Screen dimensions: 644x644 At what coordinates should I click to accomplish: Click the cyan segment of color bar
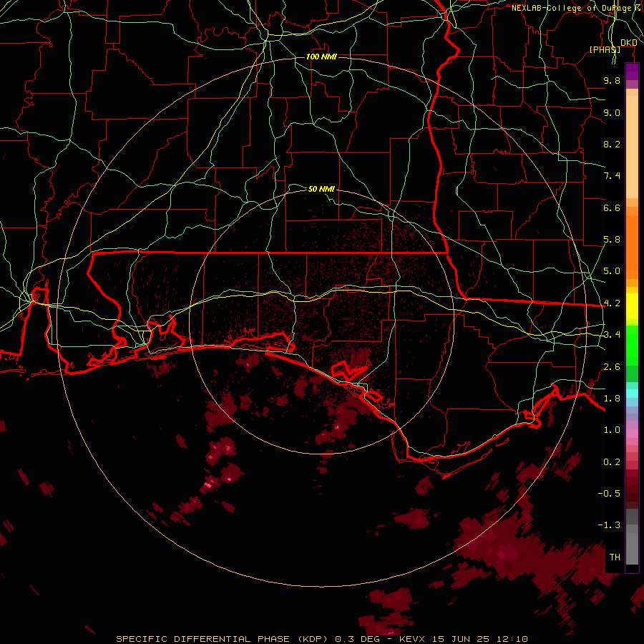[x=632, y=394]
